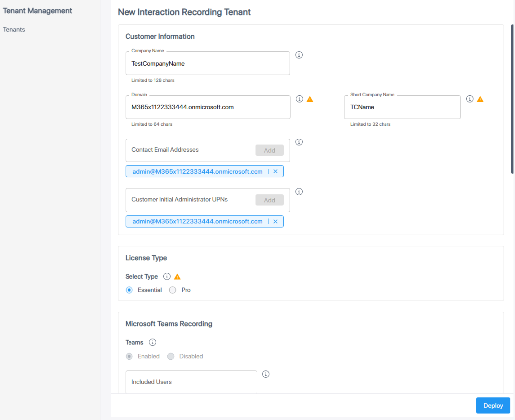Select the Essential license type

click(129, 290)
